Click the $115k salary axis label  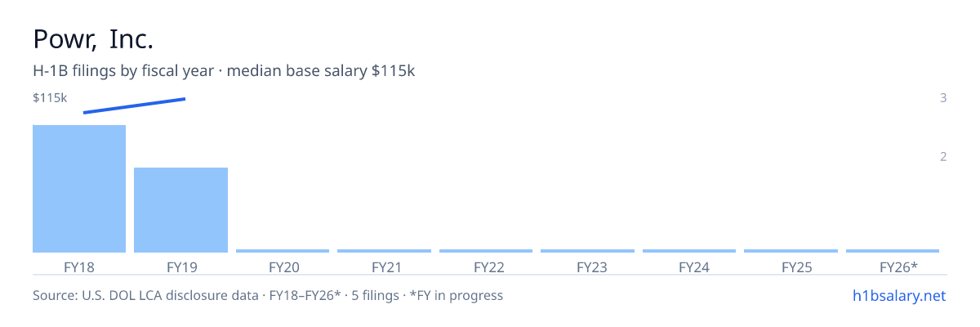click(50, 98)
